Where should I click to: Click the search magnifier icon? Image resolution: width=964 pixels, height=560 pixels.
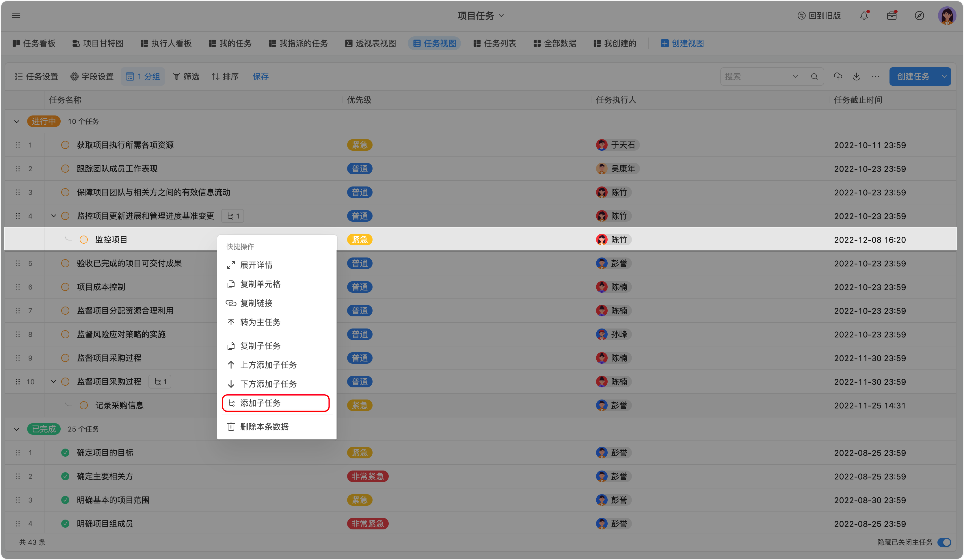click(814, 76)
